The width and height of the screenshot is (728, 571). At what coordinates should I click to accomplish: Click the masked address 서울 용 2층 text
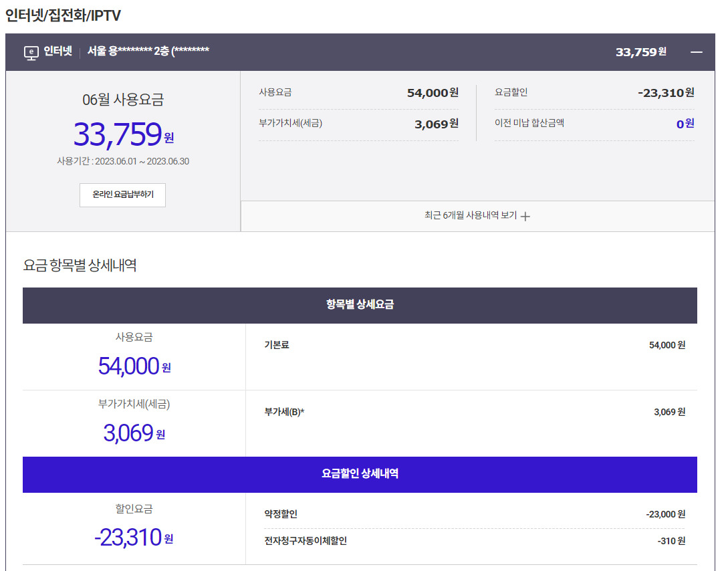[x=148, y=51]
